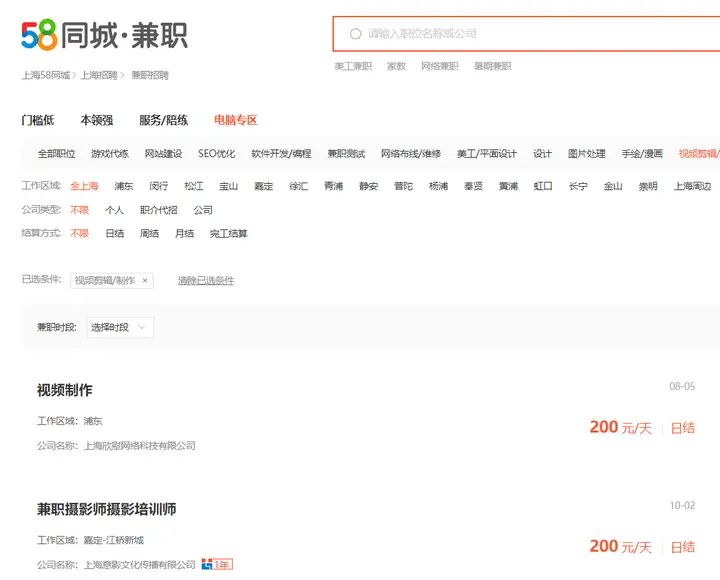The width and height of the screenshot is (720, 580).
Task: Select 兼职测试 category
Action: tap(346, 154)
